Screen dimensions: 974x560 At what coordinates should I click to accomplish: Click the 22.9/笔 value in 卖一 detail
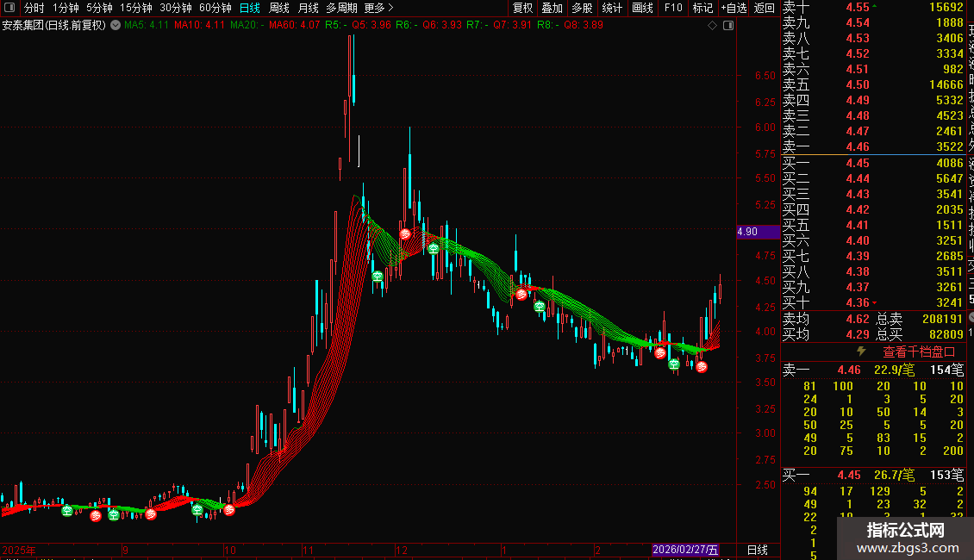click(894, 370)
